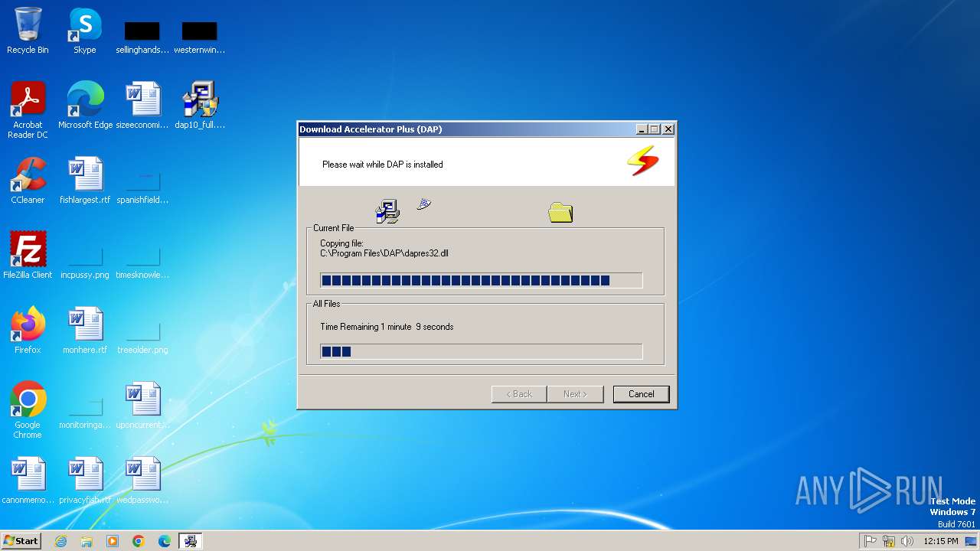Open the media player taskbar icon
Viewport: 980px width, 551px height.
point(113,541)
